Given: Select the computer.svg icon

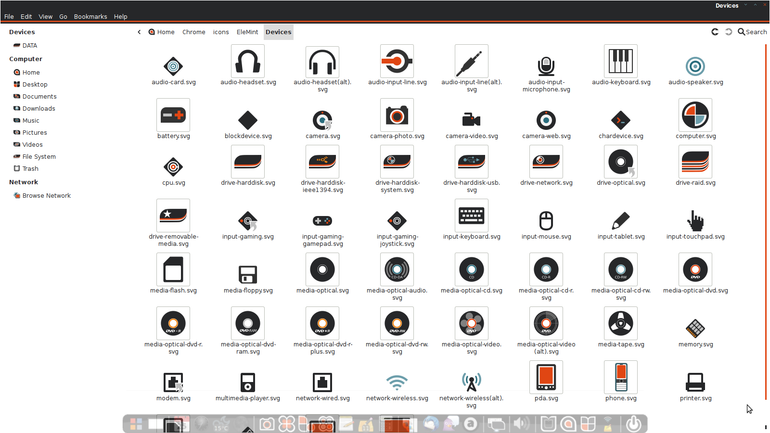Looking at the screenshot, I should click(x=695, y=115).
